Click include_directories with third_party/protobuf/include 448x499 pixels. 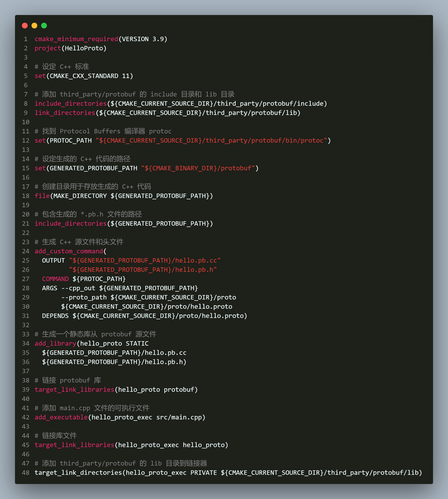click(181, 104)
